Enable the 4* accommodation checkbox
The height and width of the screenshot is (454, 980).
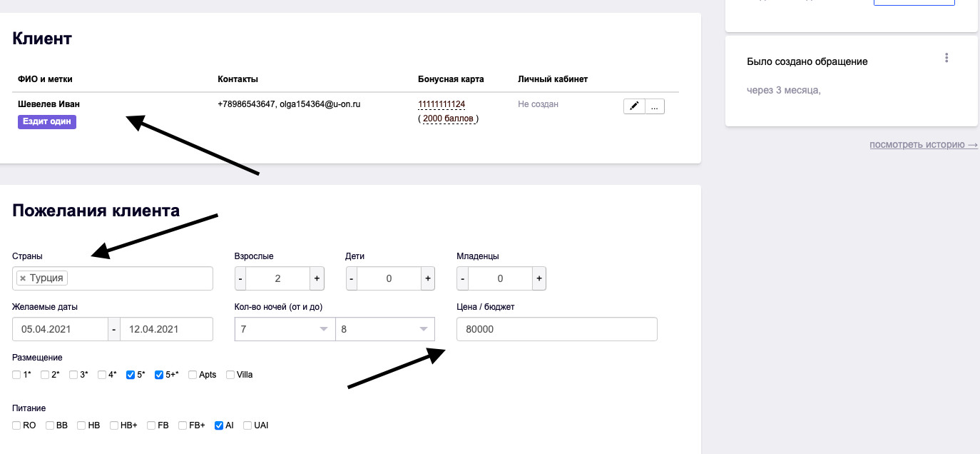click(102, 375)
